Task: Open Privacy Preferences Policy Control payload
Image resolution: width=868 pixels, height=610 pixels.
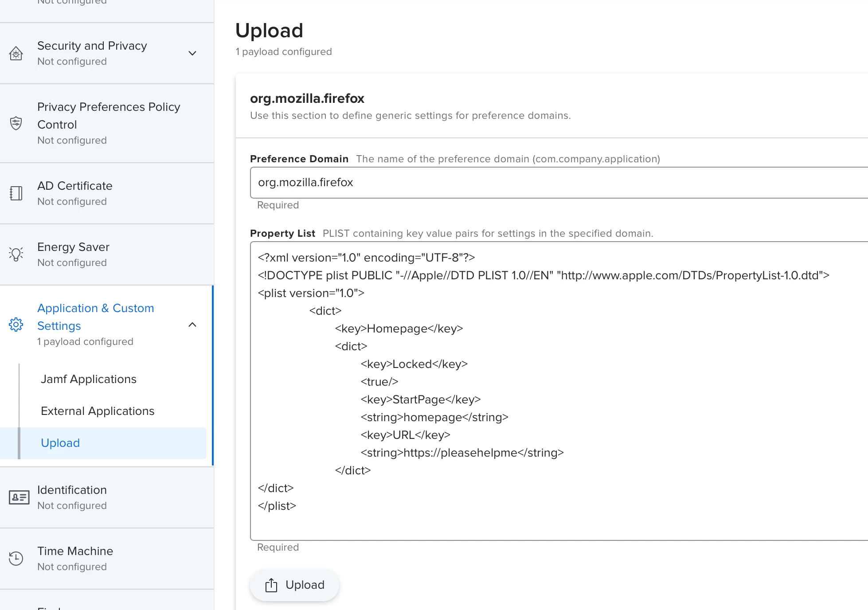Action: coord(107,123)
